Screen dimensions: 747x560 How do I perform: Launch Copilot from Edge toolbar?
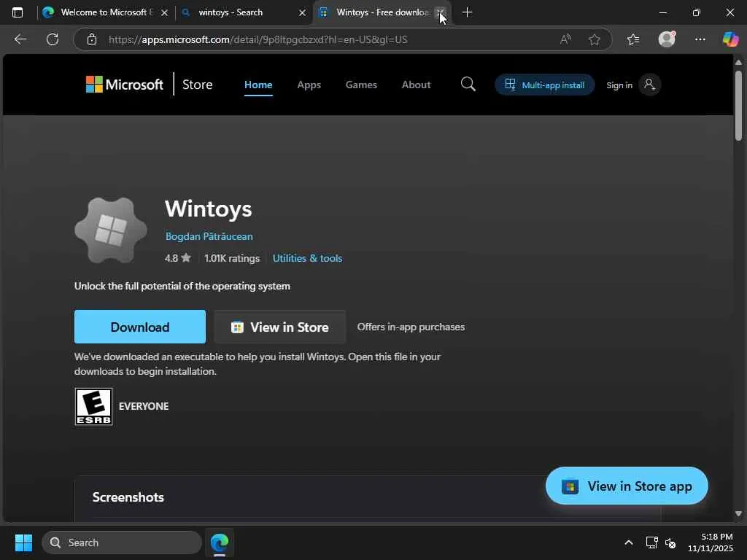[730, 39]
